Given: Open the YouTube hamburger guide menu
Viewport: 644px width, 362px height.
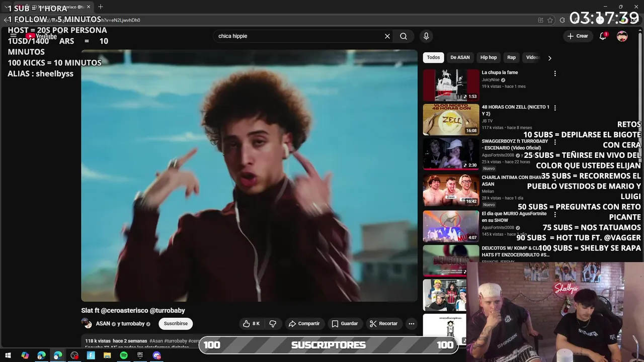Looking at the screenshot, I should [14, 36].
